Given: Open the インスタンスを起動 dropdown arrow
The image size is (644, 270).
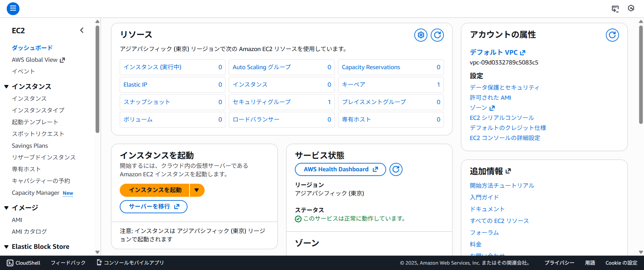Looking at the screenshot, I should tap(197, 190).
